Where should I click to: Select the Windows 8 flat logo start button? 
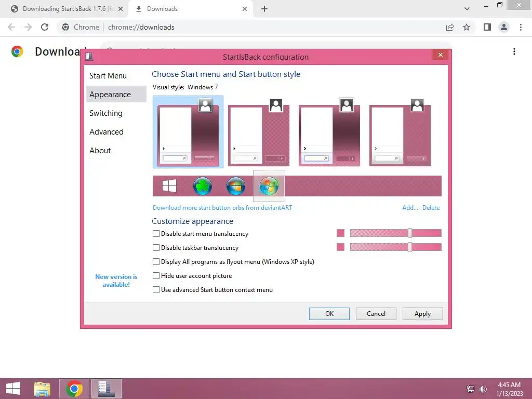click(169, 186)
